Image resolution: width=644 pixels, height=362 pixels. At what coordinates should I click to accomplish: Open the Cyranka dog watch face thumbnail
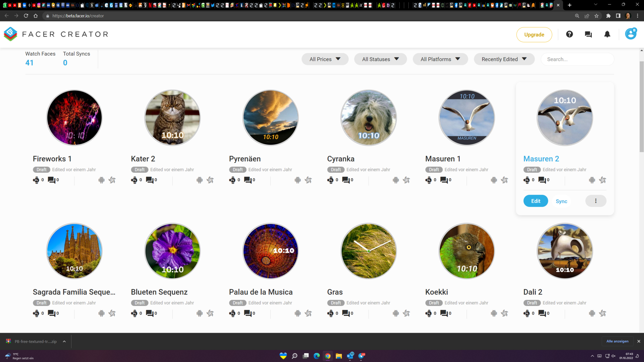tap(368, 118)
